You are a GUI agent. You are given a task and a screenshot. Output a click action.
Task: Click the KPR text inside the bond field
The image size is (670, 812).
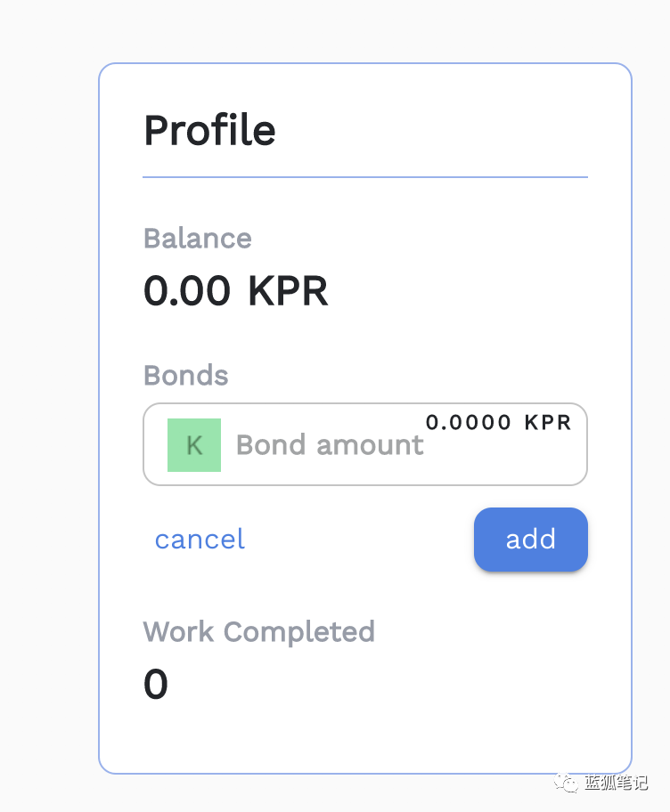coord(547,422)
